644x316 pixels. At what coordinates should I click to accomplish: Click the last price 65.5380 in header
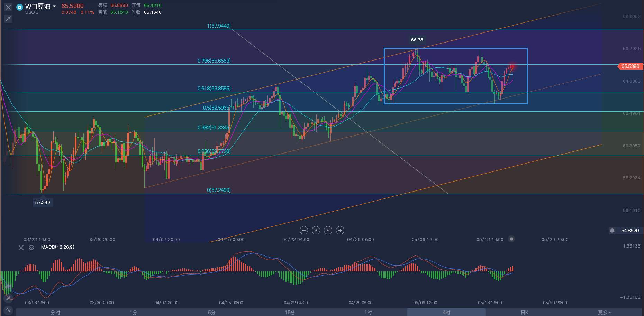coord(73,6)
